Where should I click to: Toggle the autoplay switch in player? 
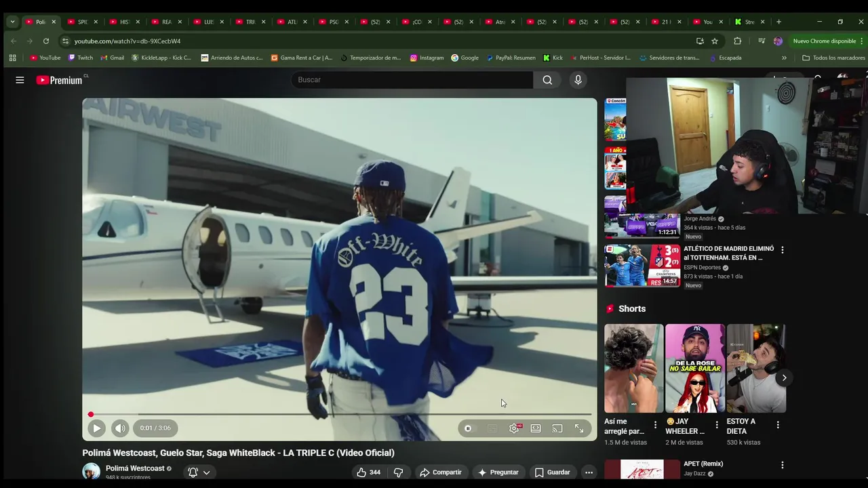468,428
